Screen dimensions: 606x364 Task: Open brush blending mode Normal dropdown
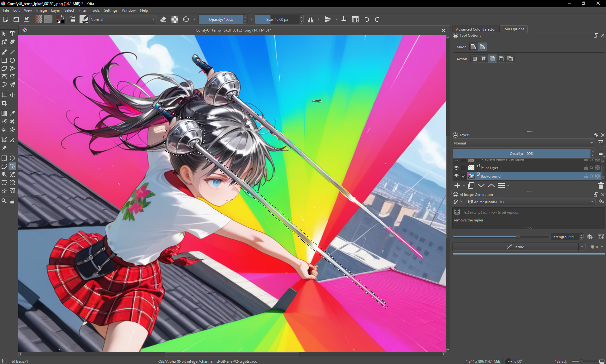(x=122, y=19)
